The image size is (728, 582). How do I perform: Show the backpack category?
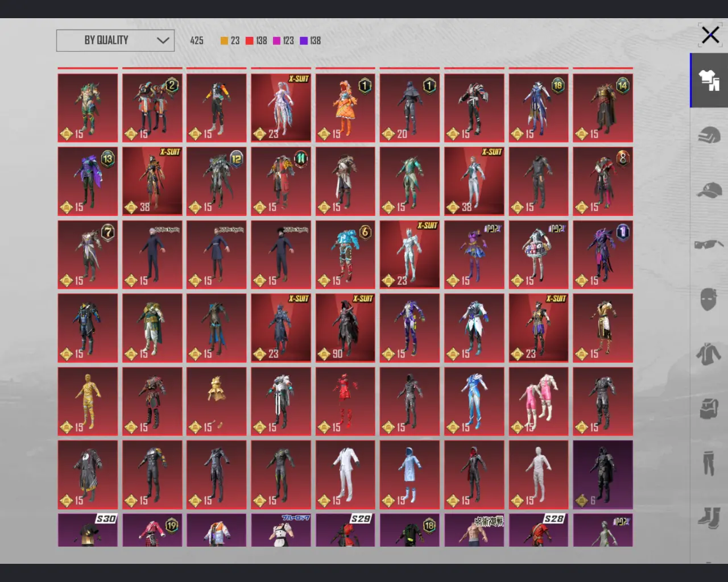(709, 408)
